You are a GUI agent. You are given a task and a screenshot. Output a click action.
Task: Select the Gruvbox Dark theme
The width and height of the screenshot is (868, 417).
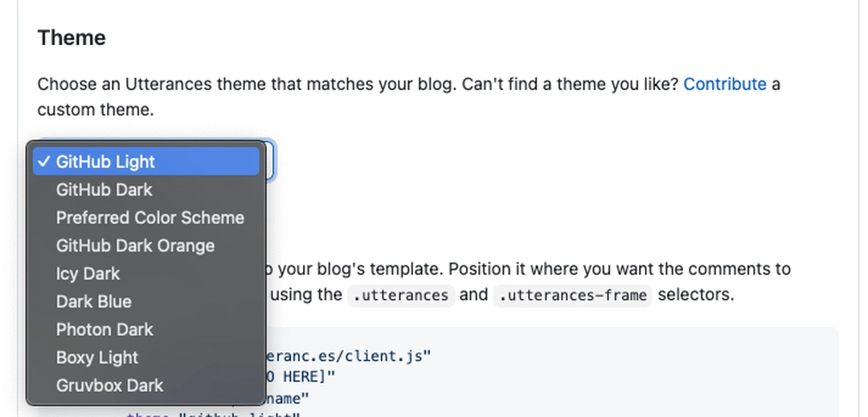(x=146, y=385)
